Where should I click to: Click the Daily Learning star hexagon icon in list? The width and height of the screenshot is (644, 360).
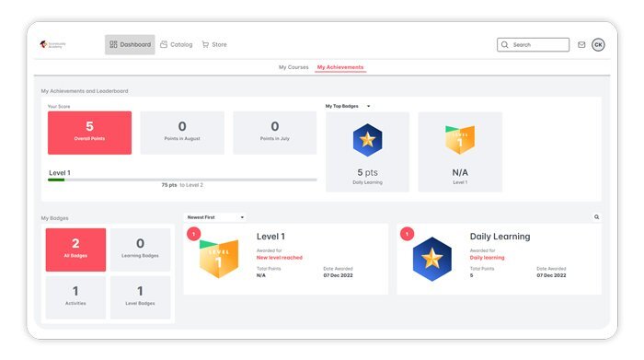tap(432, 259)
